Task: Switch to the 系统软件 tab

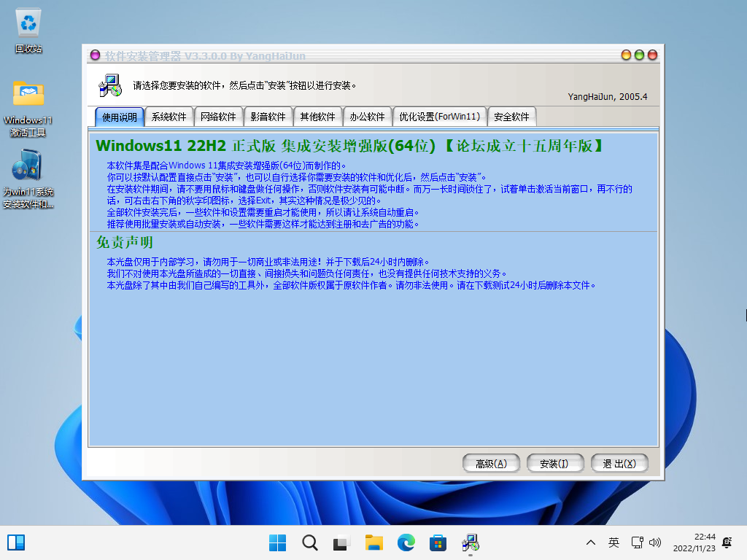Action: 169,117
